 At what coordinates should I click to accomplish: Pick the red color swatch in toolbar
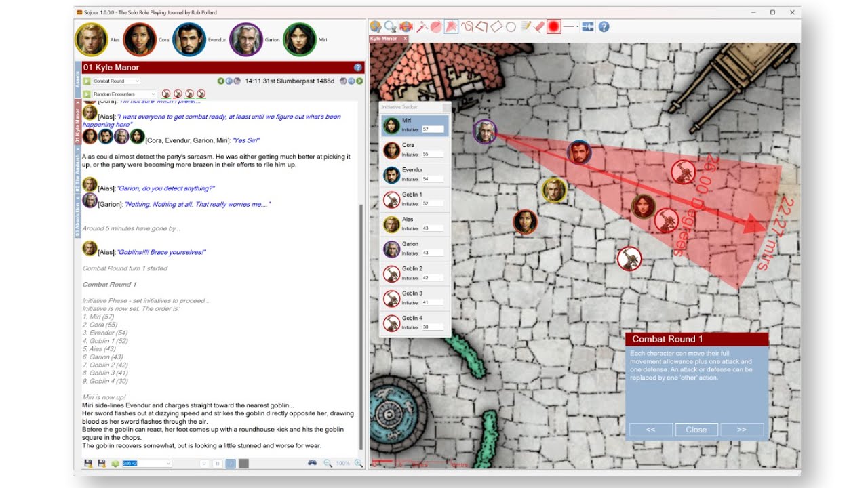[x=554, y=26]
